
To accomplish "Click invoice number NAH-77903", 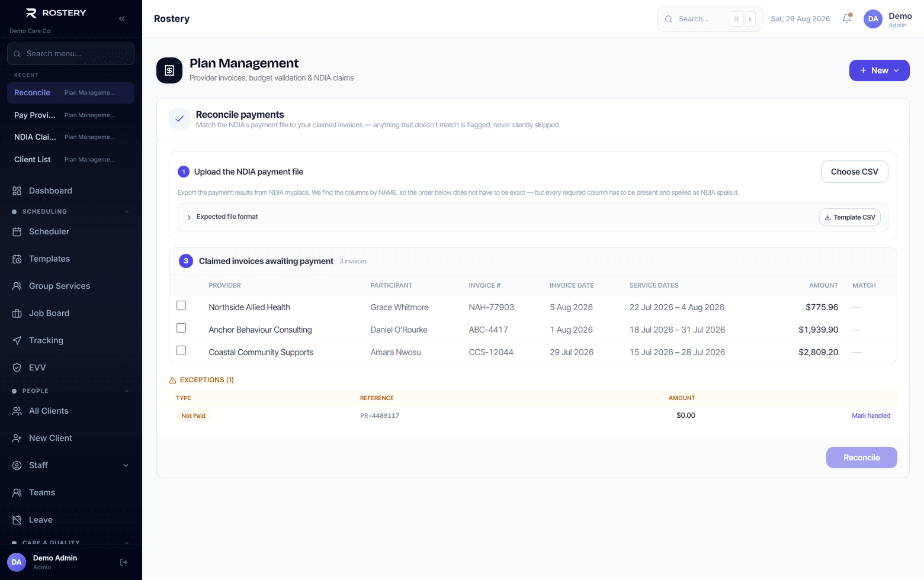I will click(491, 307).
